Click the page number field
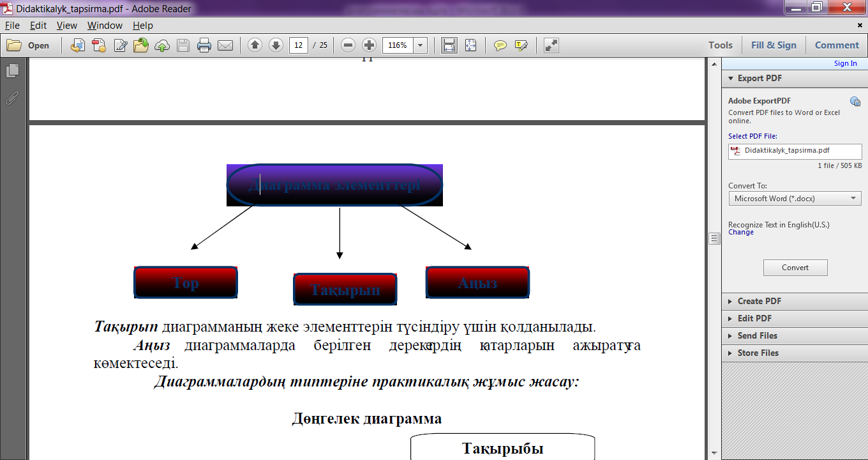This screenshot has height=460, width=868. (x=299, y=45)
